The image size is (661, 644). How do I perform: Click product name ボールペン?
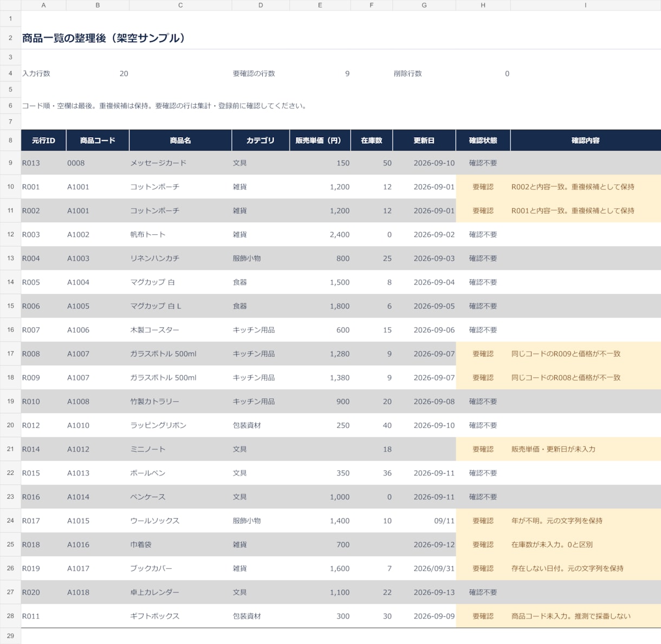click(148, 473)
